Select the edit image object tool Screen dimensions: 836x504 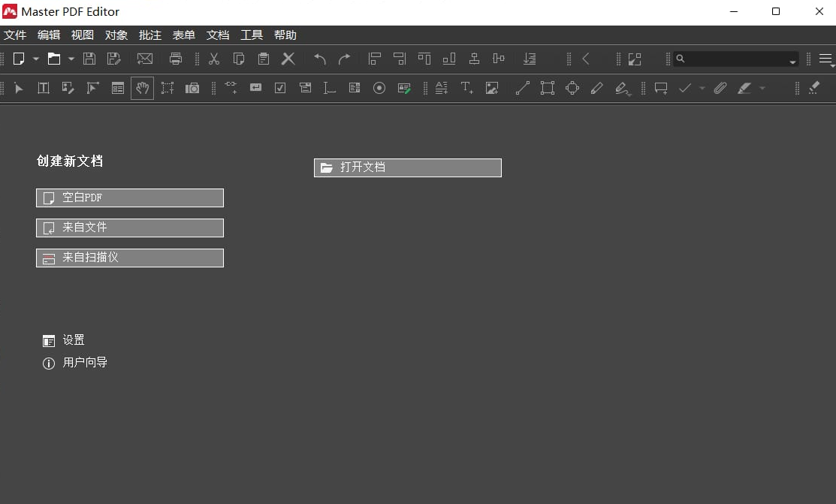coord(68,88)
